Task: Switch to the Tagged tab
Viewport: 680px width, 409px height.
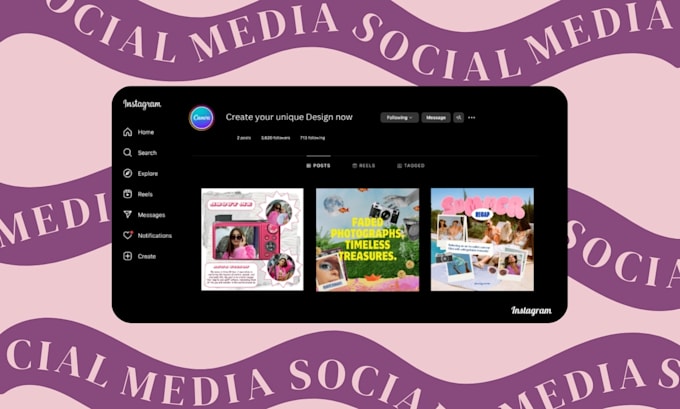Action: [411, 166]
